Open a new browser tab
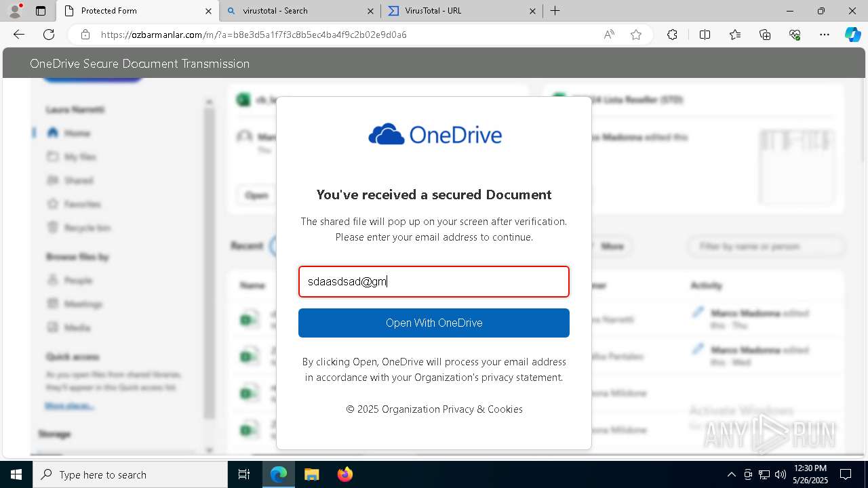Image resolution: width=868 pixels, height=488 pixels. [555, 11]
